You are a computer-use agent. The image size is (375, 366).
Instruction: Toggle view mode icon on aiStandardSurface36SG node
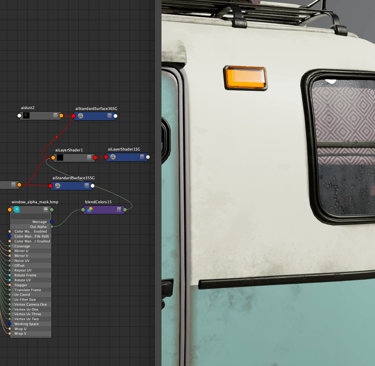(109, 116)
